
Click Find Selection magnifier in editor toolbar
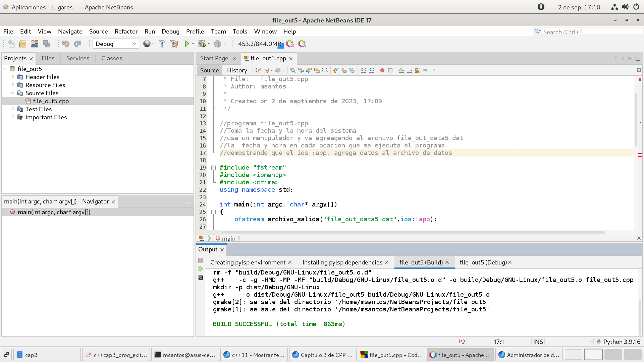point(292,70)
